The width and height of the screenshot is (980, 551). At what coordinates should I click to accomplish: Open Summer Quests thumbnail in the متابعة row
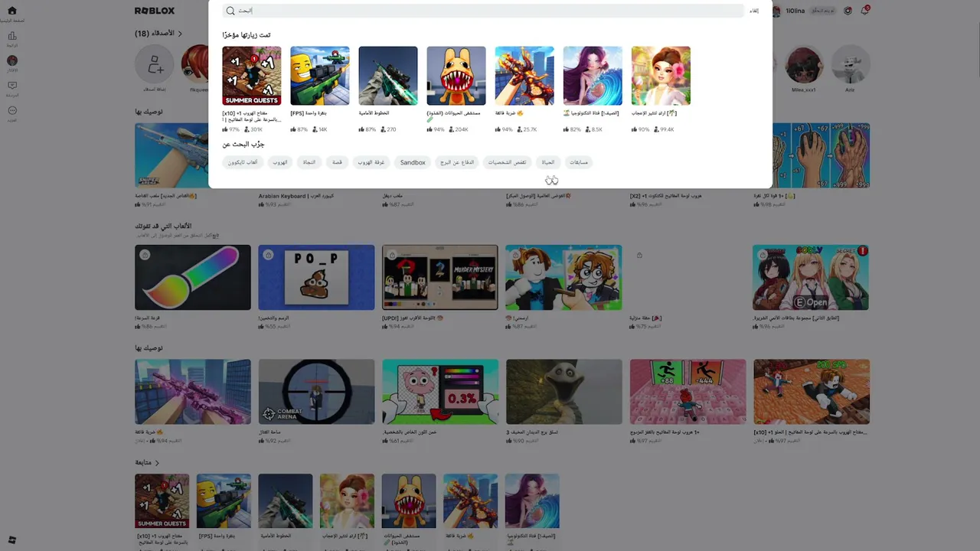click(x=162, y=501)
